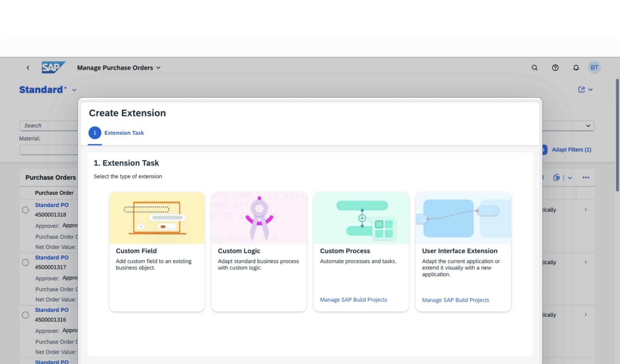620x364 pixels.
Task: Click the back arrow icon in header
Action: [x=28, y=68]
